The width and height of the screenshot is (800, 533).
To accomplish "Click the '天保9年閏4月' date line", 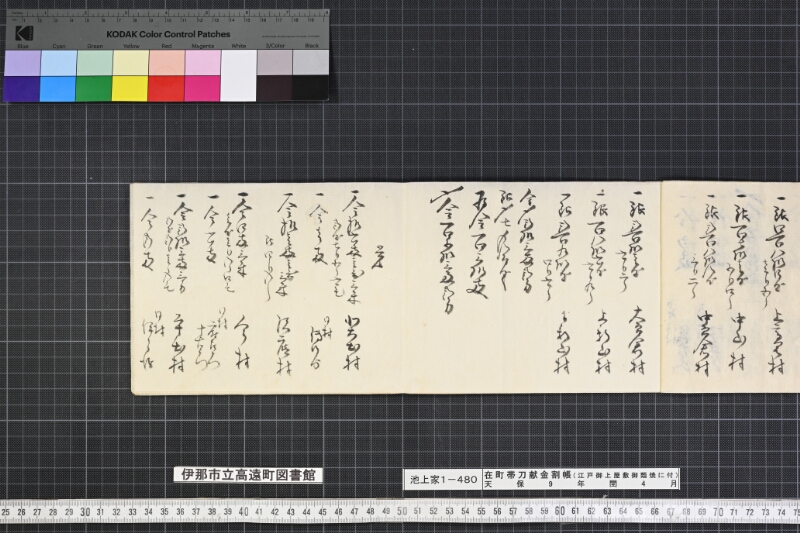I will (581, 484).
